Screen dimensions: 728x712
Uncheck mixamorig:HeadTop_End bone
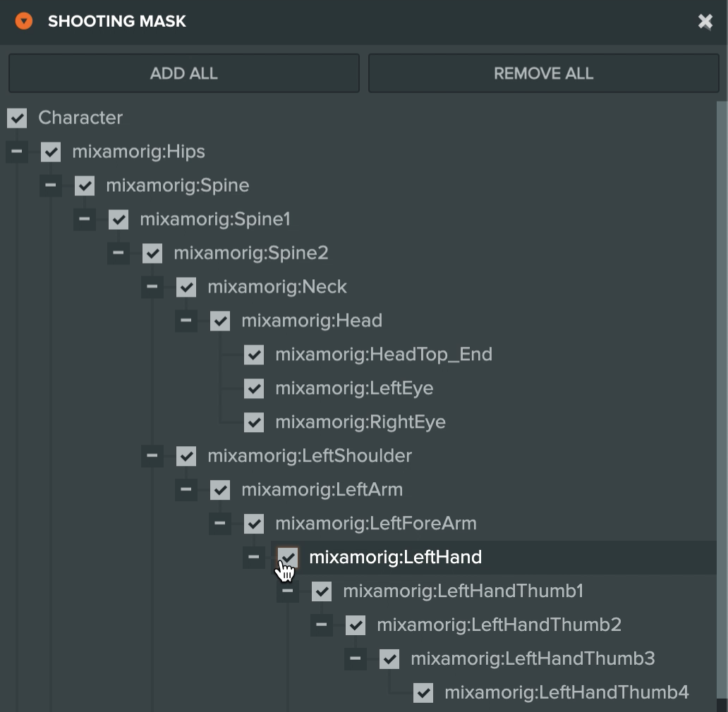pyautogui.click(x=254, y=355)
